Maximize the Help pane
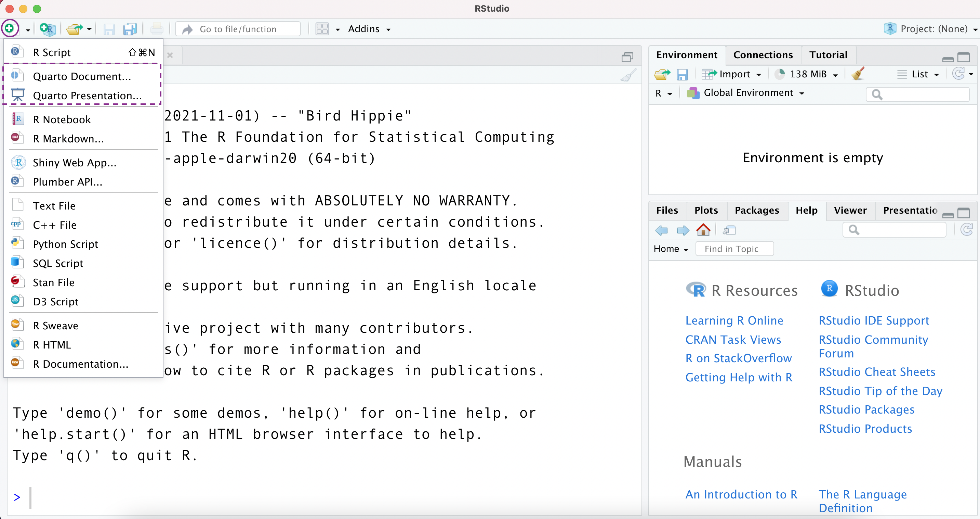Image resolution: width=980 pixels, height=519 pixels. coord(964,214)
